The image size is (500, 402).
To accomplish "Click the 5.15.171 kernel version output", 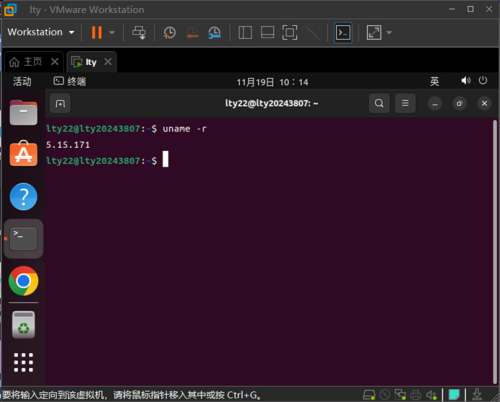I will [68, 145].
